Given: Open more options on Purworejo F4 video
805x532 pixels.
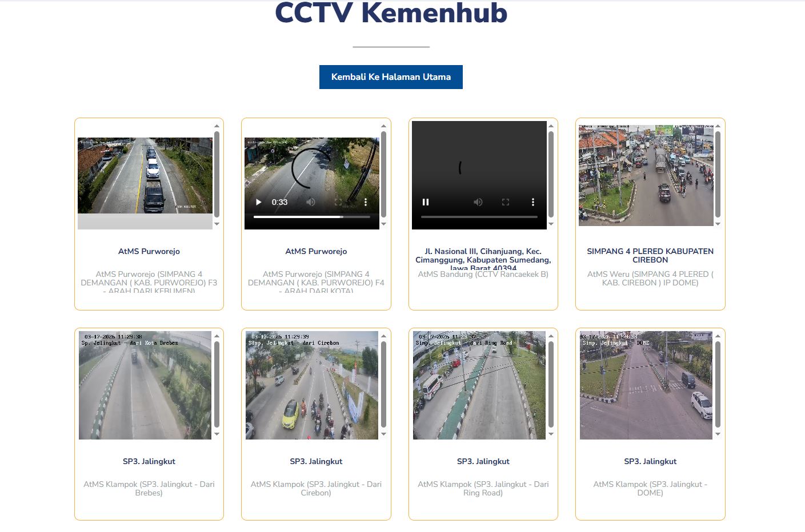Looking at the screenshot, I should 366,202.
